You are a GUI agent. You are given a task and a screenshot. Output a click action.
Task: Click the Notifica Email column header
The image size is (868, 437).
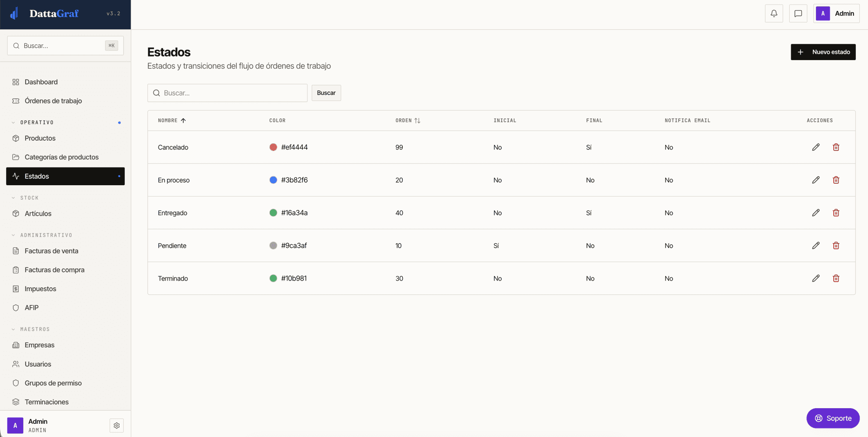click(x=687, y=121)
